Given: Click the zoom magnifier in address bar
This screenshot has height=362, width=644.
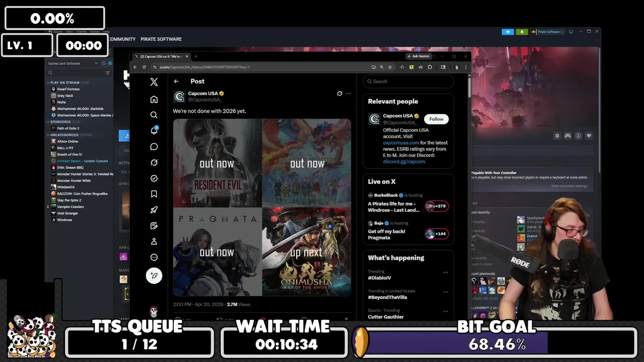Looking at the screenshot, I should click(381, 67).
